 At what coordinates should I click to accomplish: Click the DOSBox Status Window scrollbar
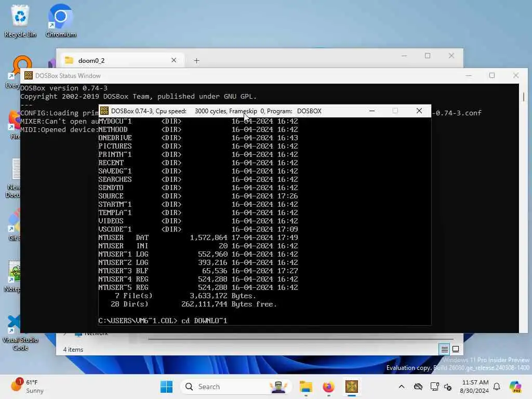[x=524, y=97]
